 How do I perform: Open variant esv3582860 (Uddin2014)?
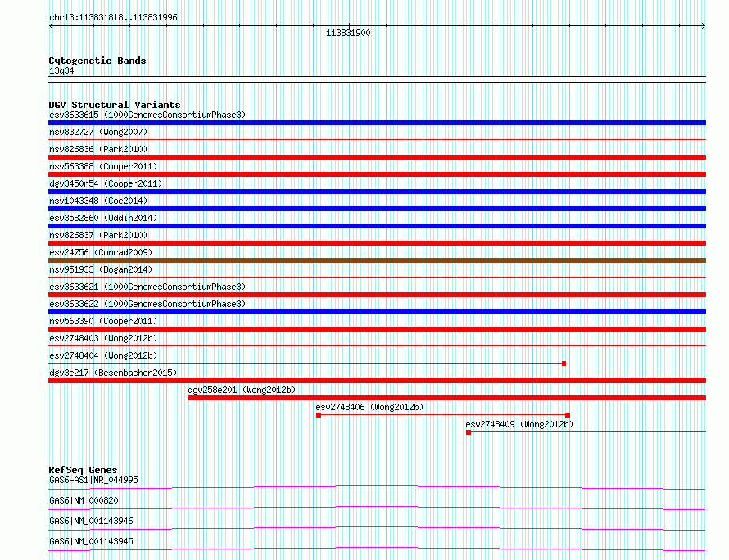103,218
